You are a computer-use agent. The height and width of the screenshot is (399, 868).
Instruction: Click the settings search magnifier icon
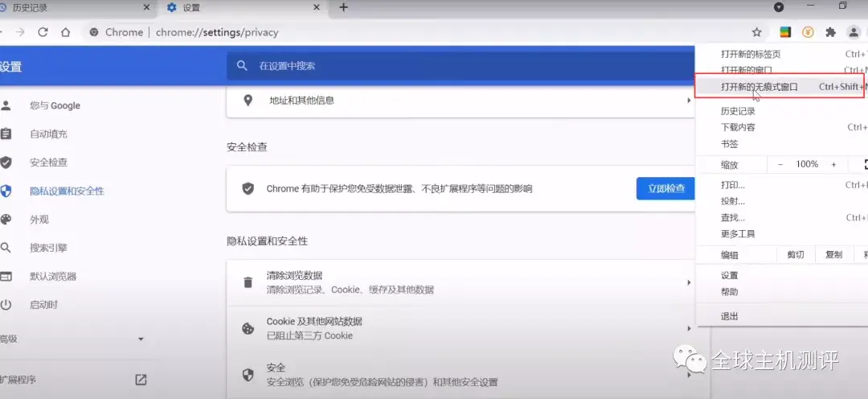point(242,65)
